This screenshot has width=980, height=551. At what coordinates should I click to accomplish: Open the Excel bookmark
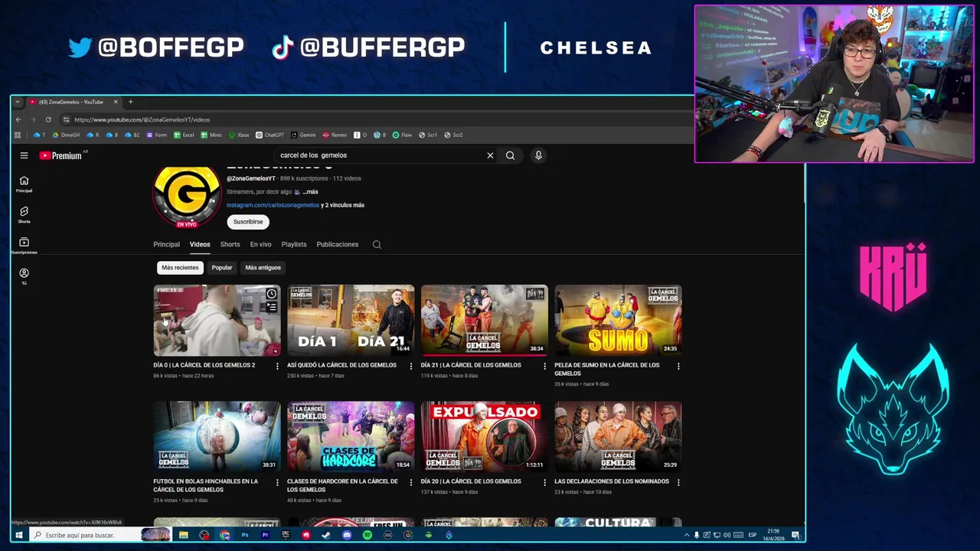[x=184, y=135]
